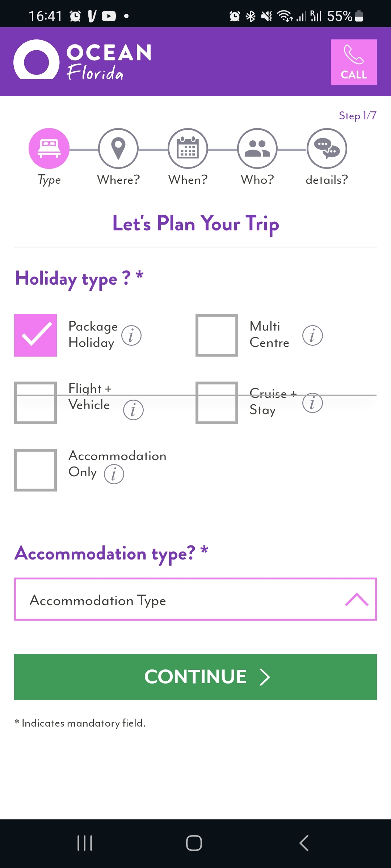Click the pink dropdown chevron arrow
391x868 pixels.
(x=357, y=599)
